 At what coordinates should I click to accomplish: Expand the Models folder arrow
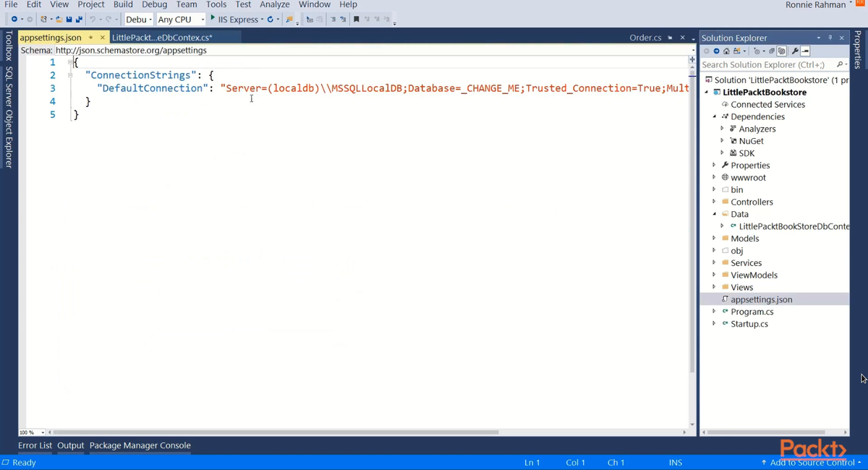click(x=715, y=238)
